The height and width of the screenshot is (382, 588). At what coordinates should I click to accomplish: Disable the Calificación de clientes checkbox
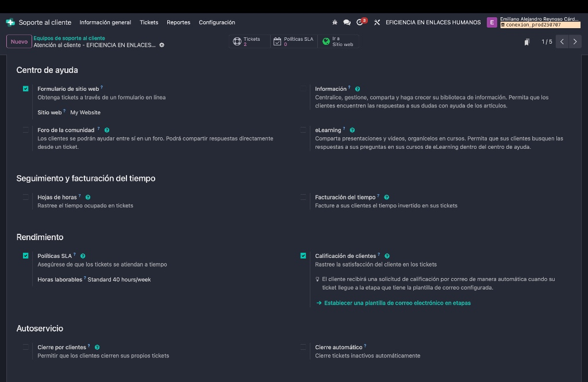(x=303, y=256)
